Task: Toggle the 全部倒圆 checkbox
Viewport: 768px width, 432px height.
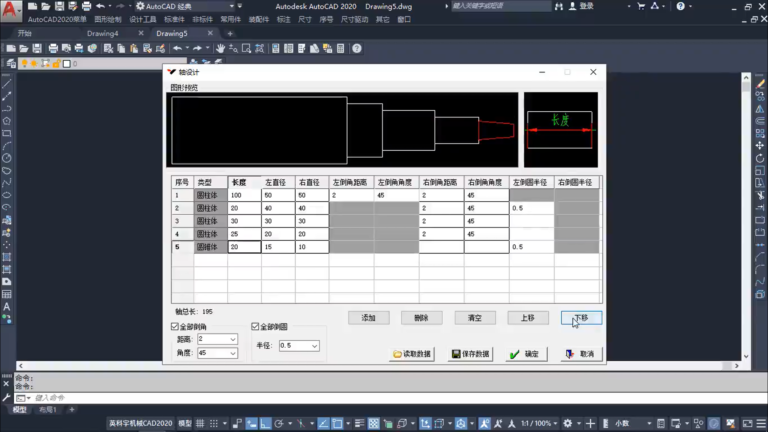Action: (x=255, y=326)
